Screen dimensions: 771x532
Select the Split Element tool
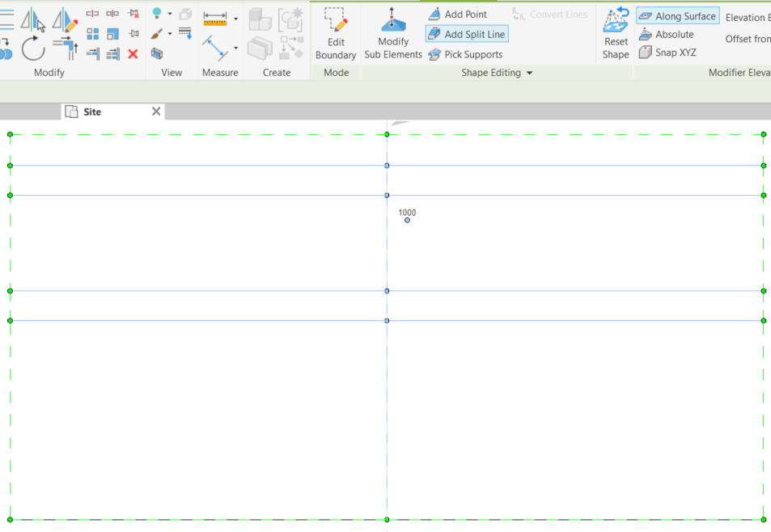pos(92,14)
